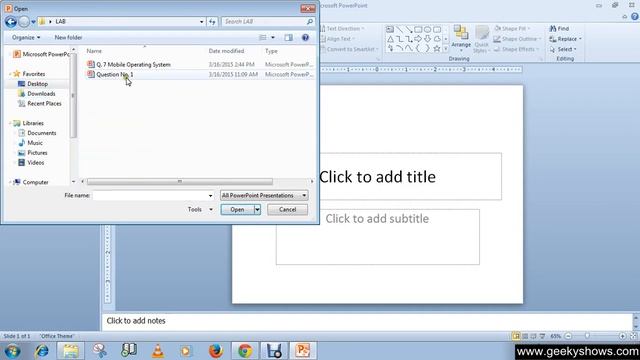Viewport: 640px width, 360px height.
Task: Sort files by Date modified header
Action: point(226,51)
